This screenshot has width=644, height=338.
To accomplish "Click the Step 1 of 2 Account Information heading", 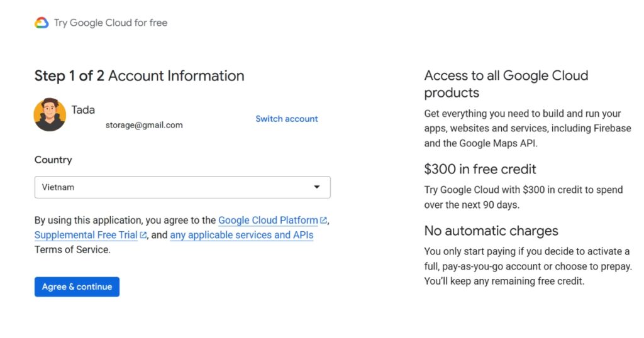I will click(x=139, y=76).
